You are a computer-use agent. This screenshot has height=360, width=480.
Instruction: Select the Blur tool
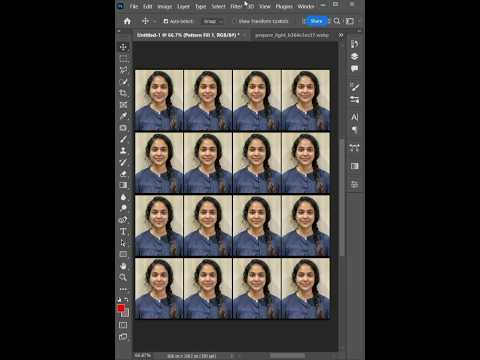click(123, 197)
